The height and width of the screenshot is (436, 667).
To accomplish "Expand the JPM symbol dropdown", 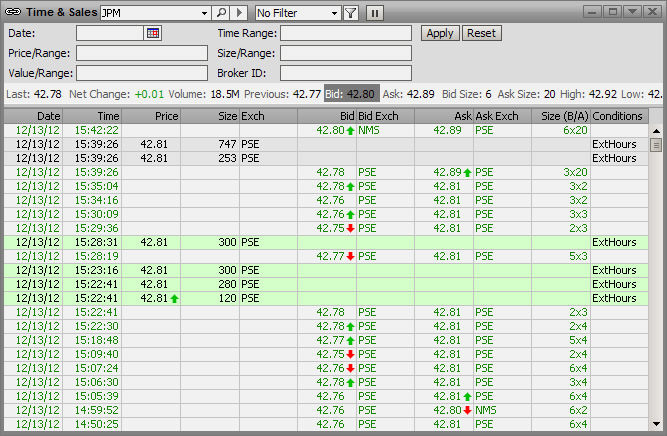I will (x=204, y=13).
